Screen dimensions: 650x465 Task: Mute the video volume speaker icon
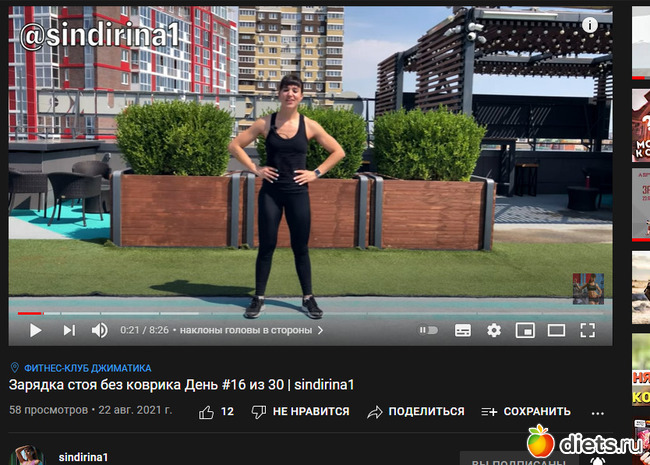pyautogui.click(x=99, y=330)
